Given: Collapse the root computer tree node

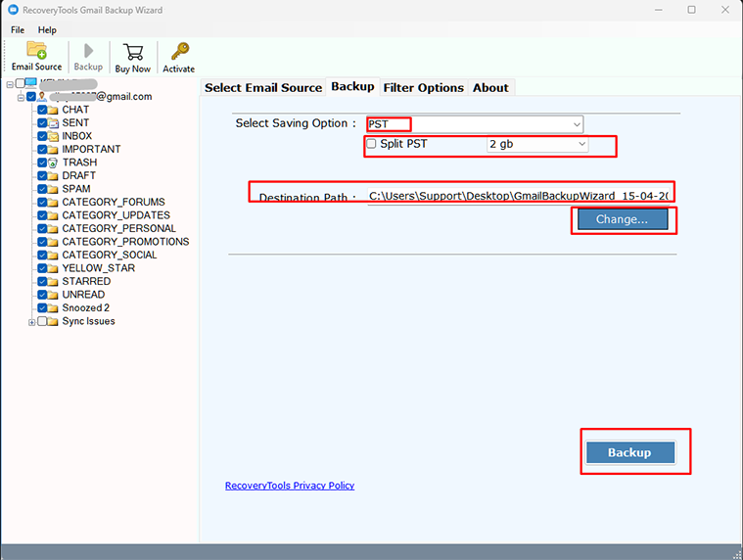Looking at the screenshot, I should 10,85.
